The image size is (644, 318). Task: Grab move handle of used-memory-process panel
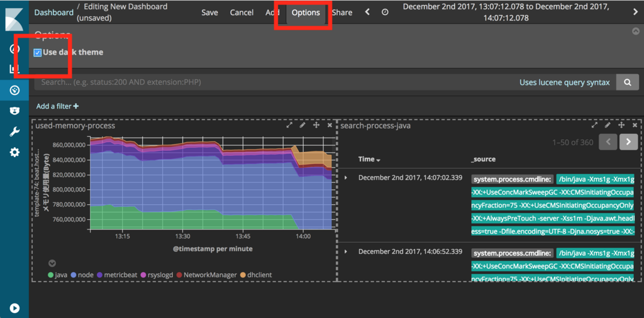316,125
